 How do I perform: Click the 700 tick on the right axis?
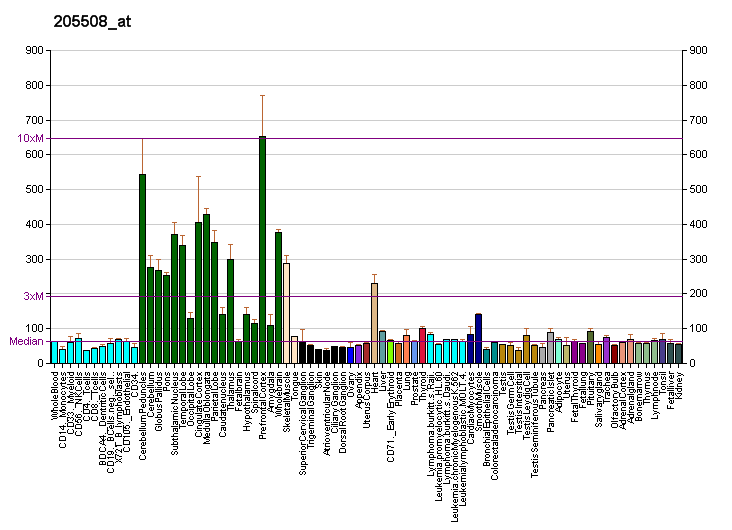[x=698, y=120]
